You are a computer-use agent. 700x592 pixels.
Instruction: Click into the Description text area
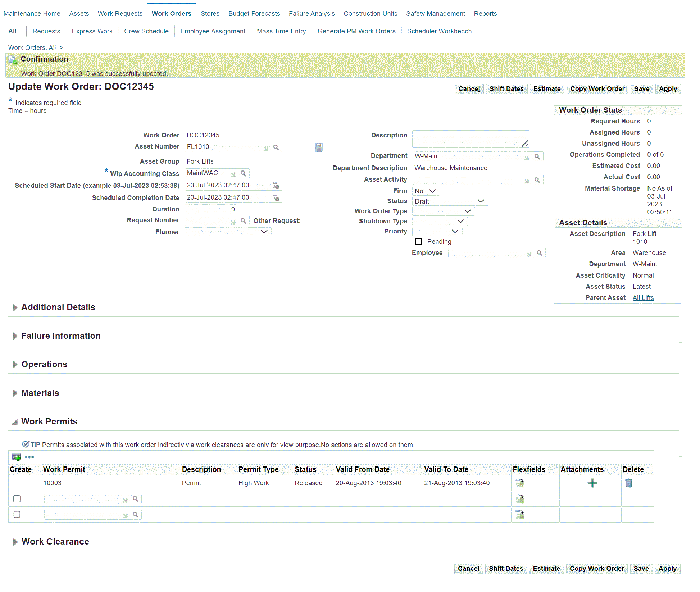tap(468, 138)
